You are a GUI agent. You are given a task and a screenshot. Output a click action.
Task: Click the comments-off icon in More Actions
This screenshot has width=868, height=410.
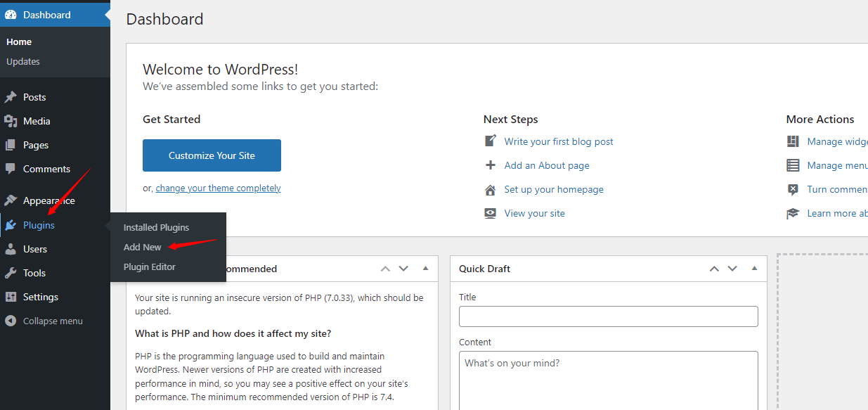(793, 189)
